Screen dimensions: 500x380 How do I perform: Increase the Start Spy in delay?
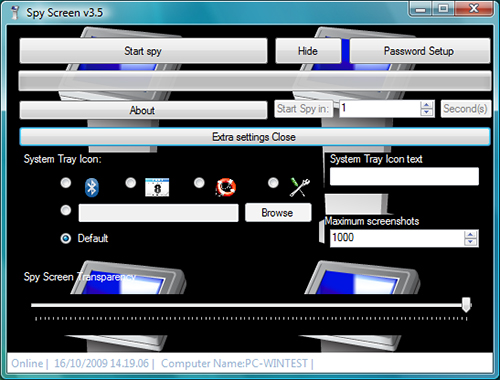(427, 105)
